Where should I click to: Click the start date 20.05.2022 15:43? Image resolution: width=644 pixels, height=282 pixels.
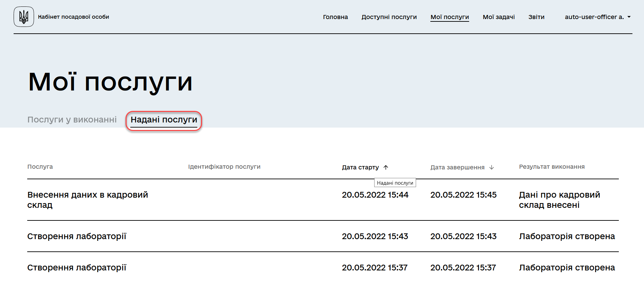(375, 236)
